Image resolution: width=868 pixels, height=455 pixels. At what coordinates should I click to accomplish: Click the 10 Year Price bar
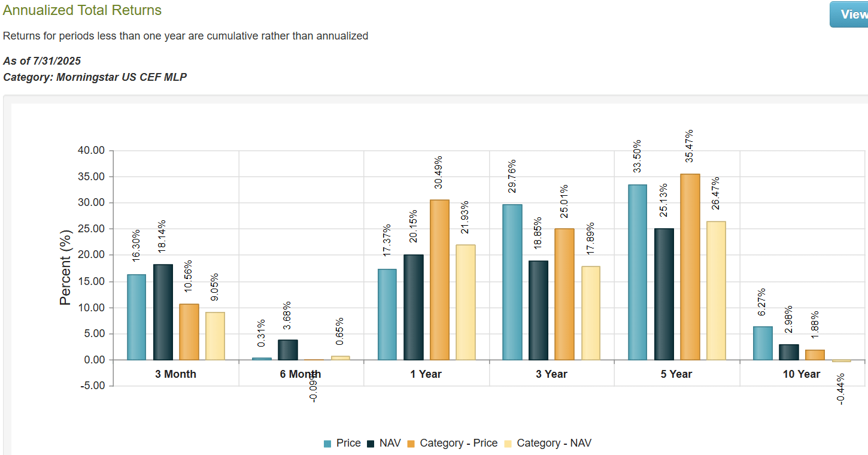763,343
